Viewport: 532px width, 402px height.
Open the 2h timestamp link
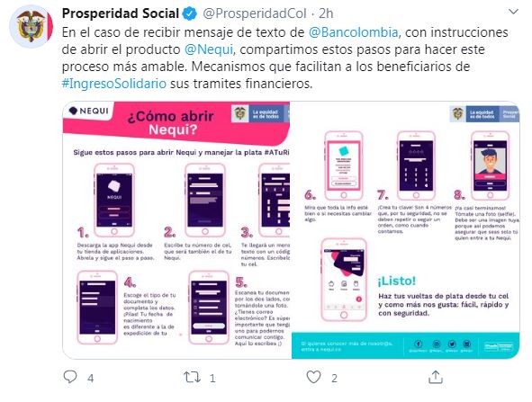[326, 13]
